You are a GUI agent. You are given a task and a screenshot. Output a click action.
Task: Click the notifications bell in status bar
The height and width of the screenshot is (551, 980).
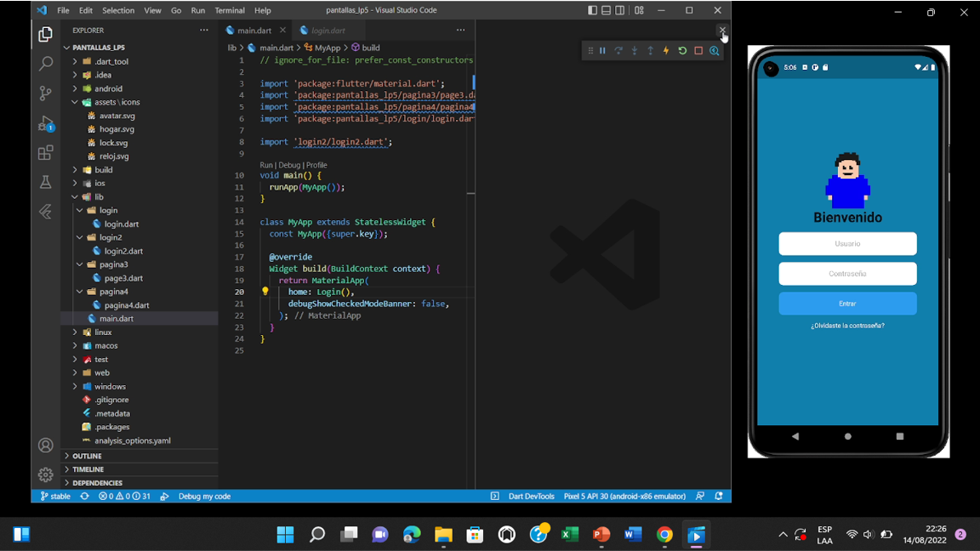(x=719, y=496)
